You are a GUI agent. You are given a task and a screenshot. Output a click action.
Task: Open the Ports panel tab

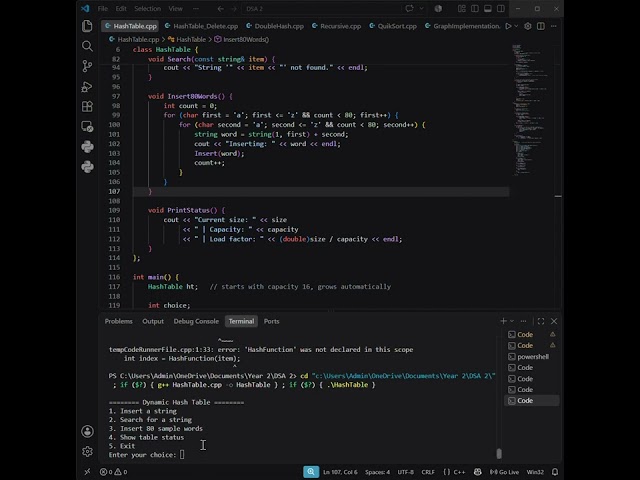click(271, 321)
